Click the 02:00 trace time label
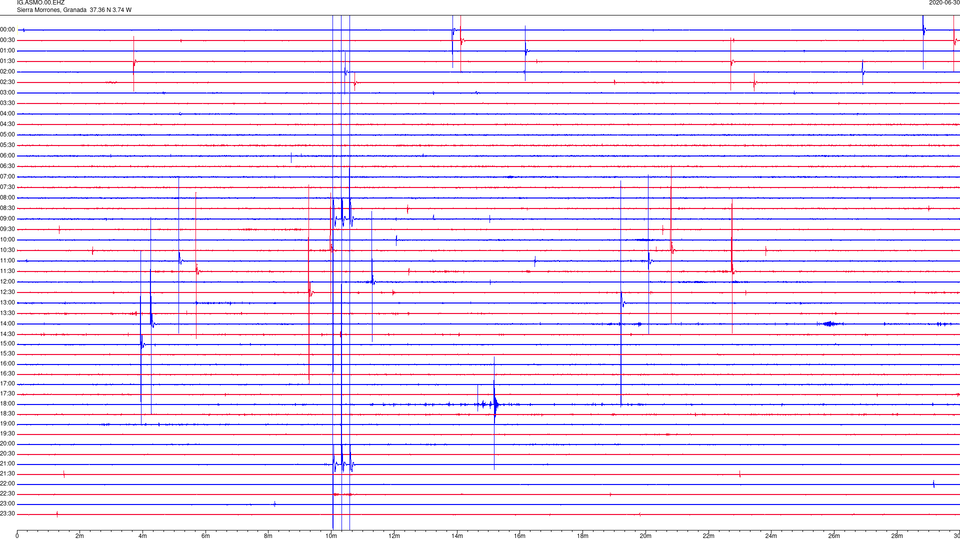Viewport: 960px width, 540px height. coord(7,72)
